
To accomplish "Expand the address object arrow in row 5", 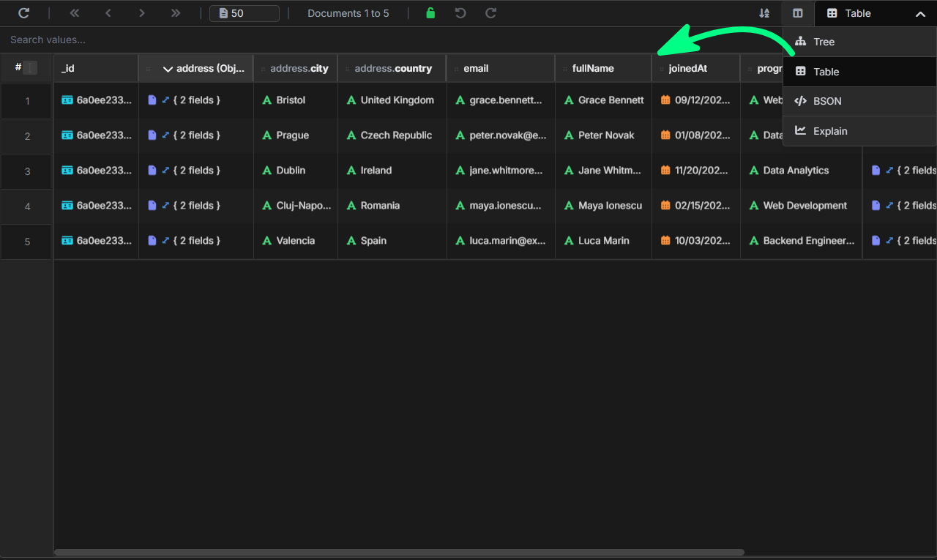I will coord(165,241).
